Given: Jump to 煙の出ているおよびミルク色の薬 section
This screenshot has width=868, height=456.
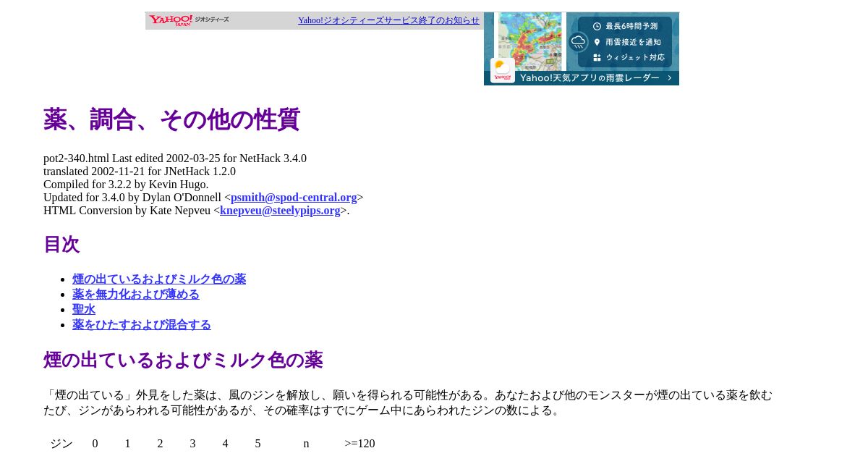Looking at the screenshot, I should coord(159,279).
